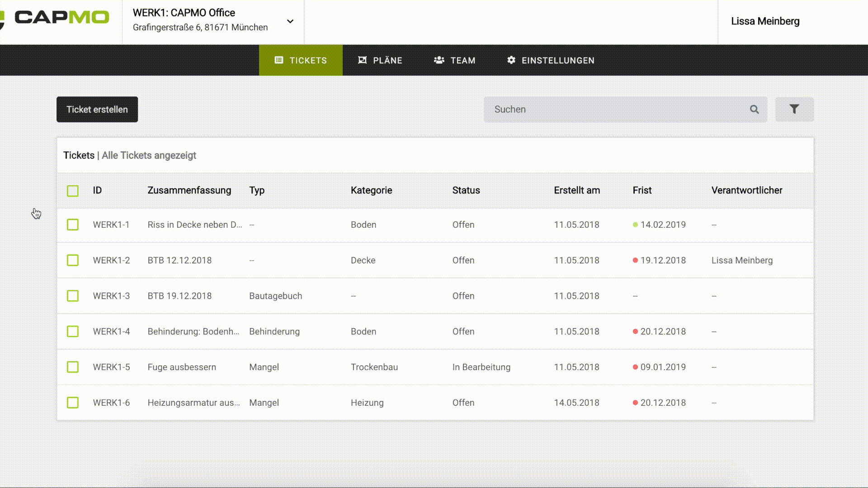Image resolution: width=868 pixels, height=488 pixels.
Task: Click the search magnifier icon
Action: click(x=754, y=109)
